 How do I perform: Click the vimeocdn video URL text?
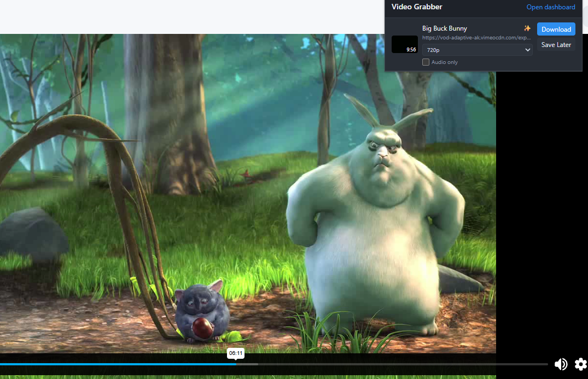[x=476, y=38]
